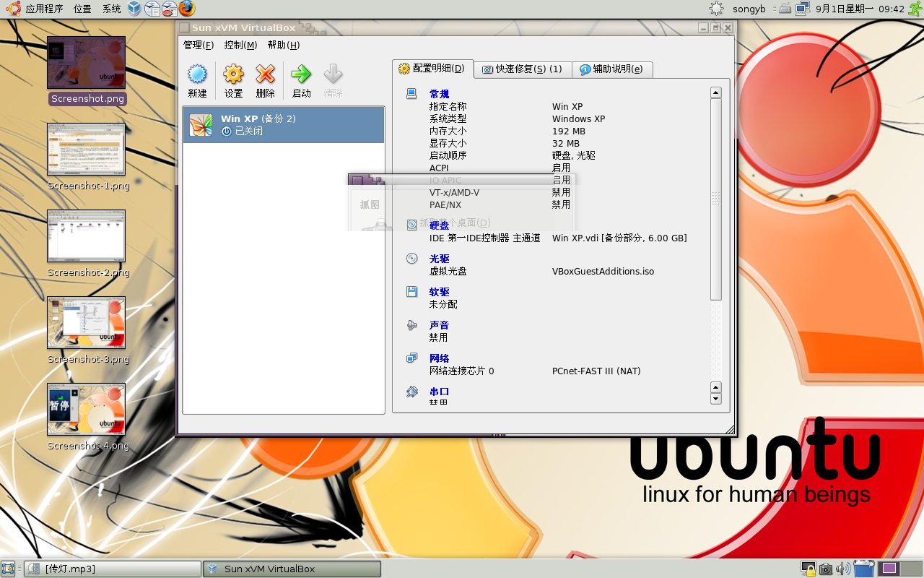Open the 管理 (File) menu
Viewport: 924px width, 578px height.
pos(199,45)
